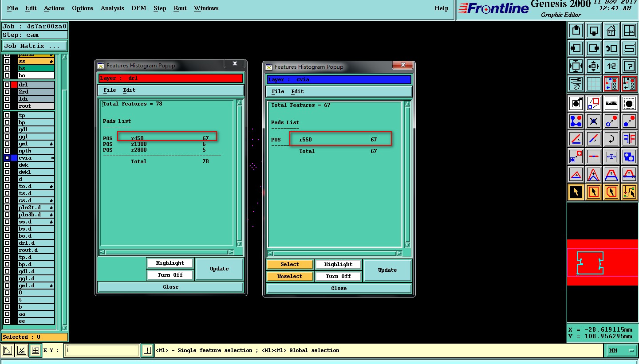639x364 pixels.
Task: Toggle the npth layer checkbox
Action: pos(7,151)
